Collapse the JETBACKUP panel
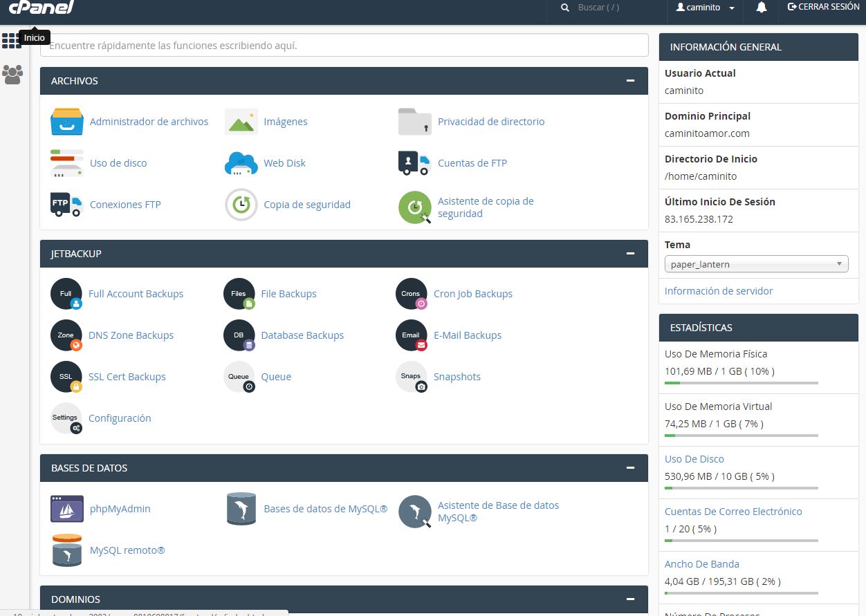Image resolution: width=866 pixels, height=616 pixels. tap(630, 253)
